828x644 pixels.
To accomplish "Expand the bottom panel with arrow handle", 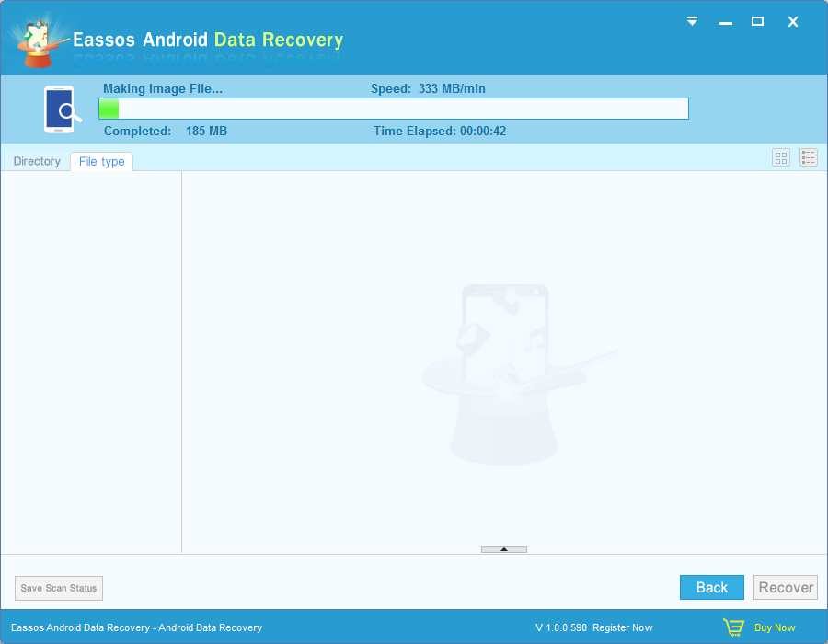I will [x=504, y=549].
